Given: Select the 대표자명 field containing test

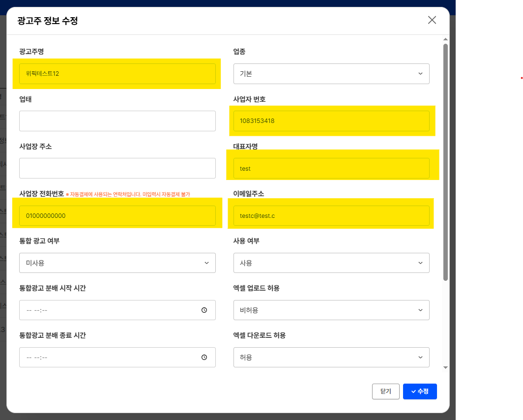Looking at the screenshot, I should point(331,168).
